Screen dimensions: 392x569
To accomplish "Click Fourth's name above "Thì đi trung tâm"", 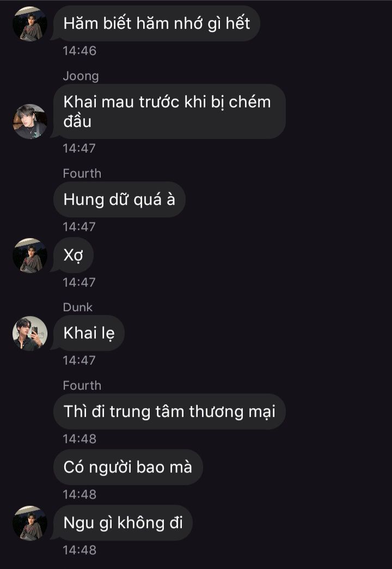I will (82, 385).
